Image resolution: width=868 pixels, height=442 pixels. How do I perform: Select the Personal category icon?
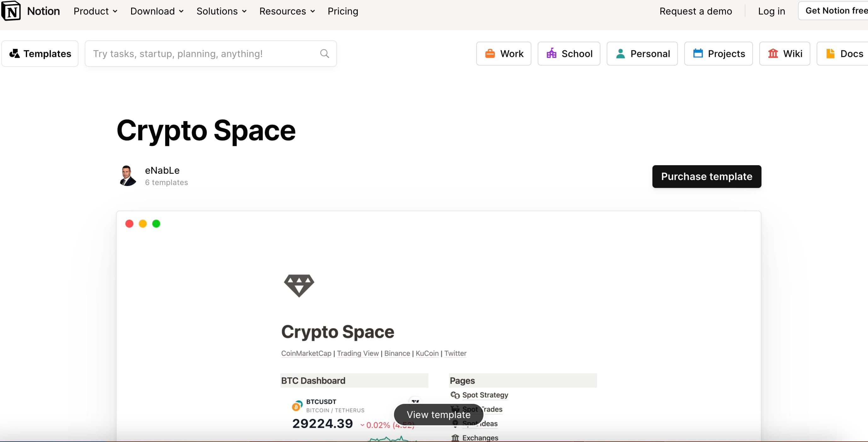[620, 53]
